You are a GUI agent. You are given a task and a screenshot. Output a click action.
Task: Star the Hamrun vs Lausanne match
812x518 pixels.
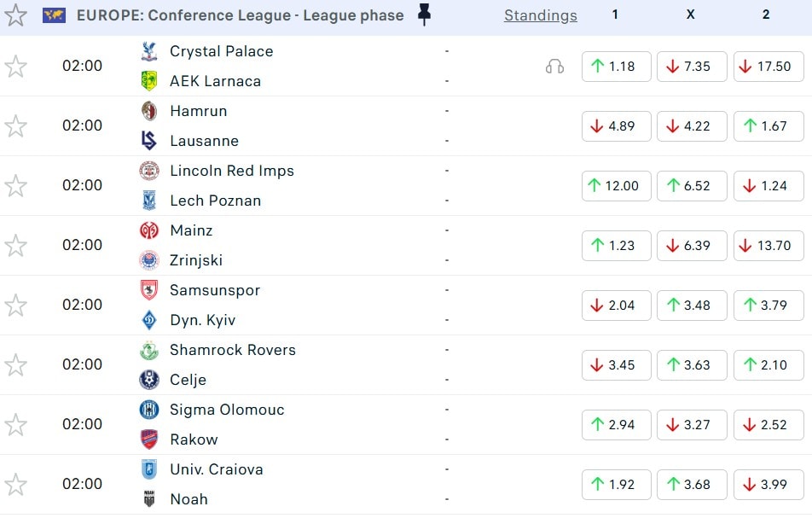[x=16, y=126]
